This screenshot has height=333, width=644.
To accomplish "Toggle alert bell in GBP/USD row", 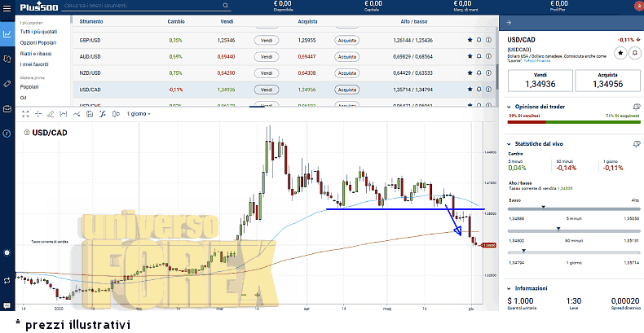I will pos(479,39).
